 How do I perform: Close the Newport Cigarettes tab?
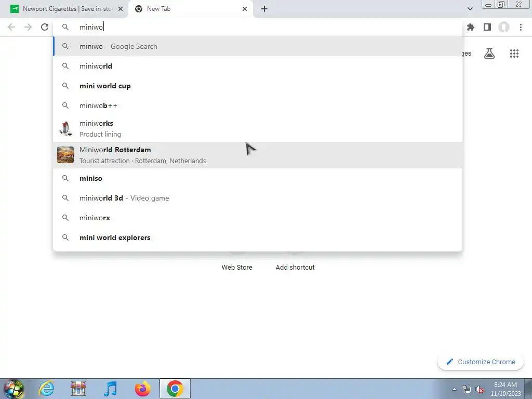pos(121,9)
